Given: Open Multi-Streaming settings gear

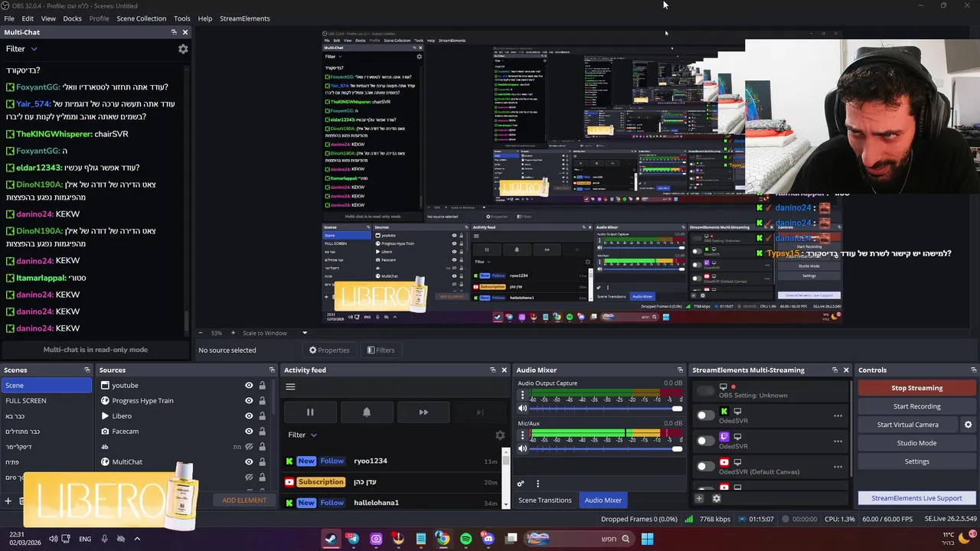Looking at the screenshot, I should tap(717, 499).
